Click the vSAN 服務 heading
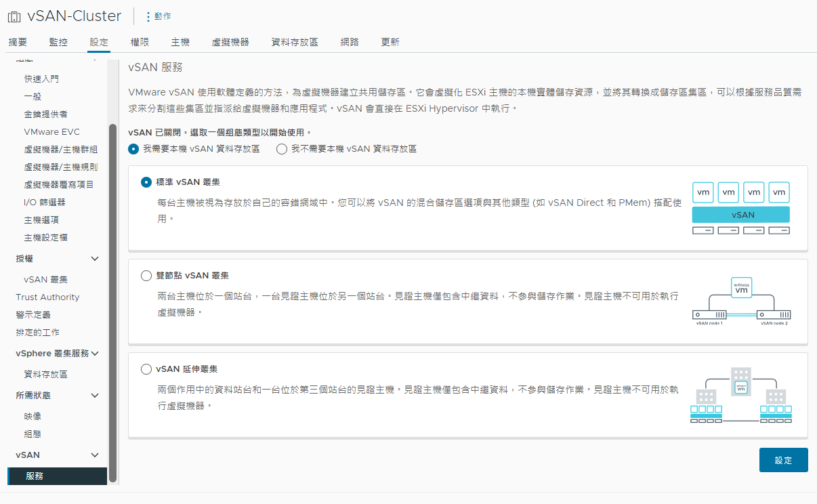Viewport: 817px width, 504px height. (x=155, y=68)
